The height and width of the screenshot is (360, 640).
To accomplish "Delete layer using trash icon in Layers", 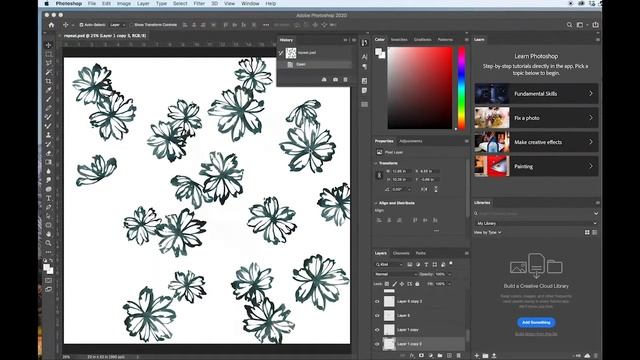I will pyautogui.click(x=458, y=356).
